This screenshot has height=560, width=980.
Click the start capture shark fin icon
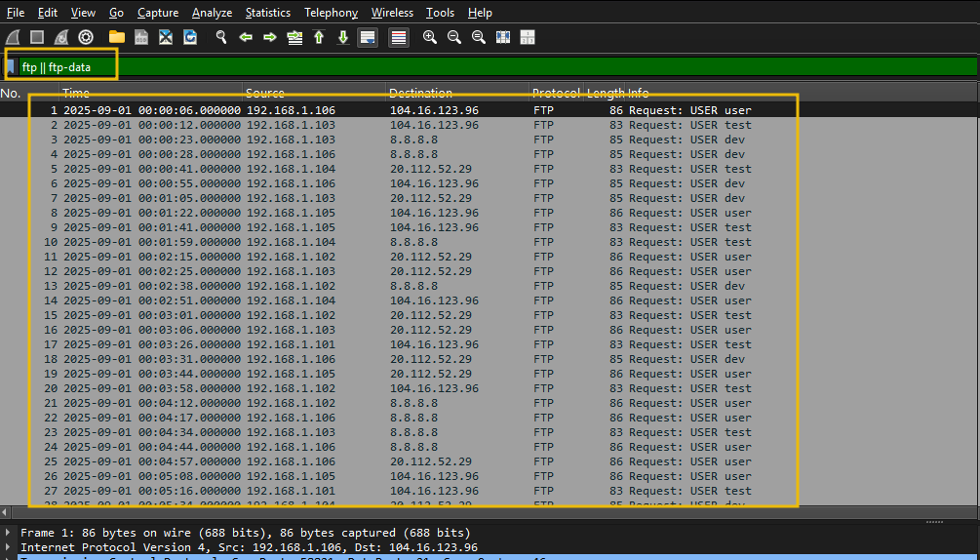click(12, 37)
